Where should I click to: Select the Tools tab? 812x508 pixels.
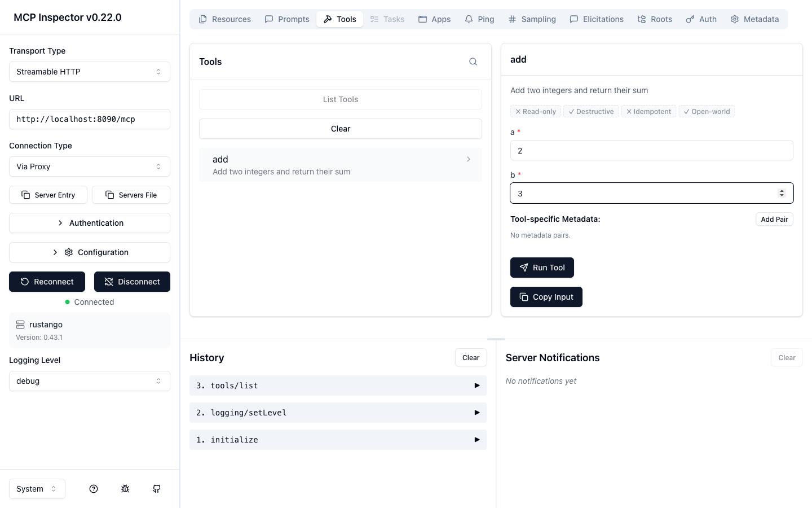[339, 19]
